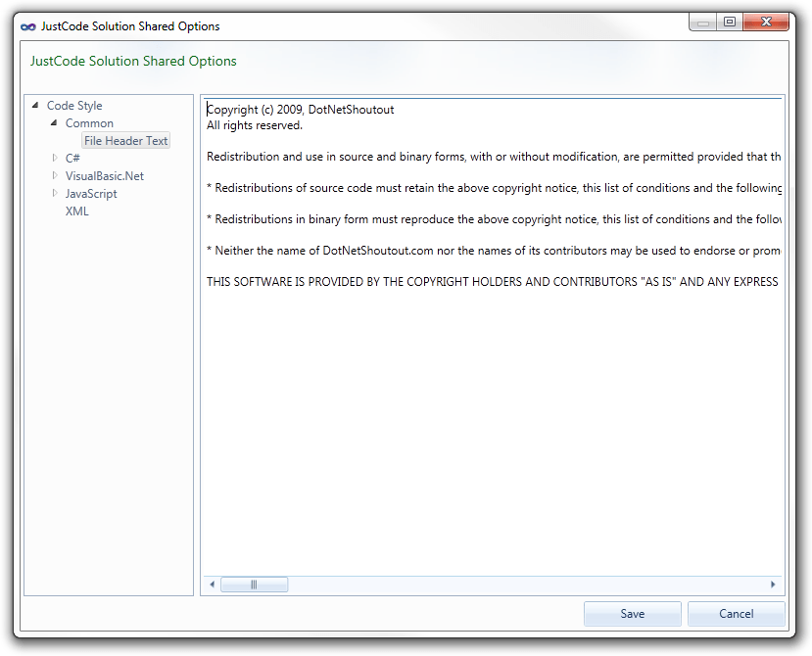
Task: Expand the JavaScript tree node
Action: coord(55,193)
